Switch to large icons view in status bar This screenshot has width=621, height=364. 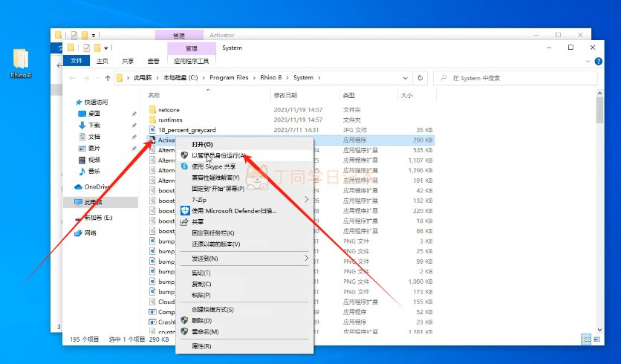pyautogui.click(x=596, y=339)
